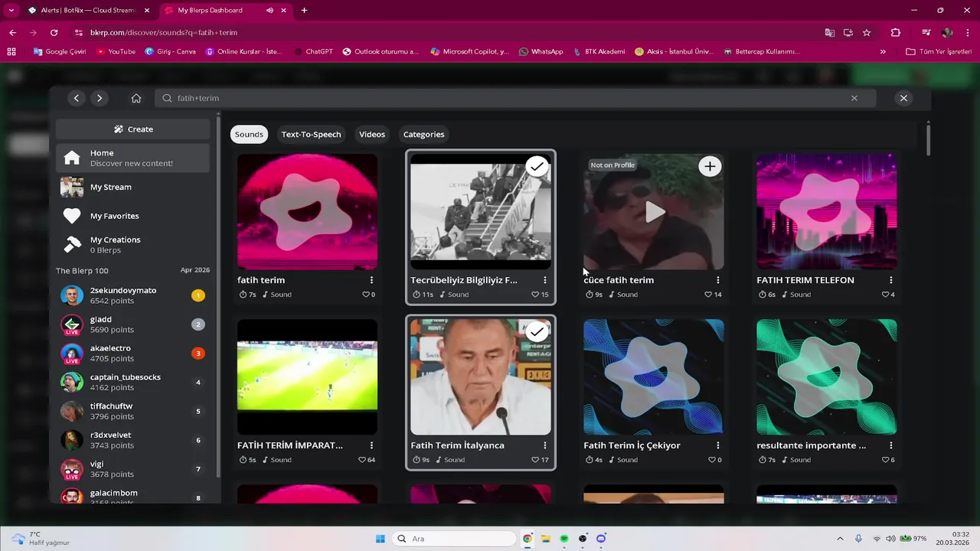Open a new Chrome tab

point(304,11)
